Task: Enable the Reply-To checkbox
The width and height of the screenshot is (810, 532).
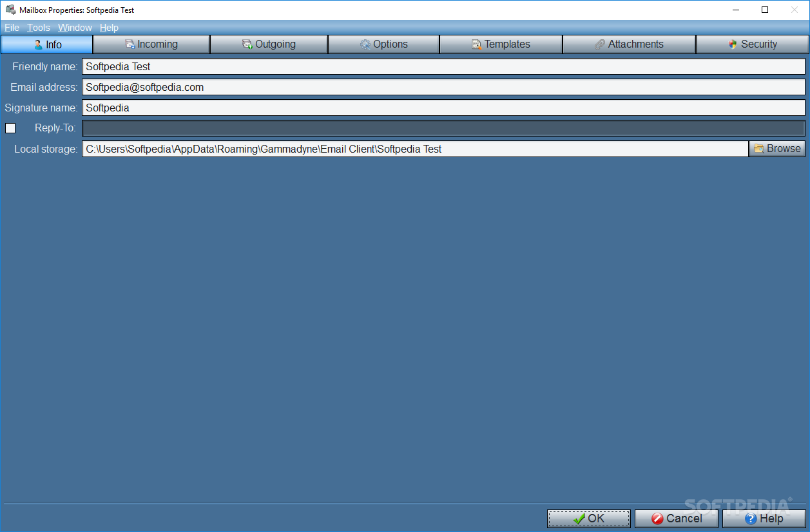Action: tap(10, 128)
